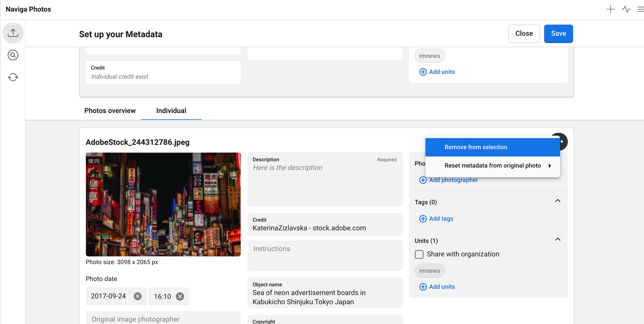644x324 pixels.
Task: Clear the photo time 16:10
Action: coord(180,296)
